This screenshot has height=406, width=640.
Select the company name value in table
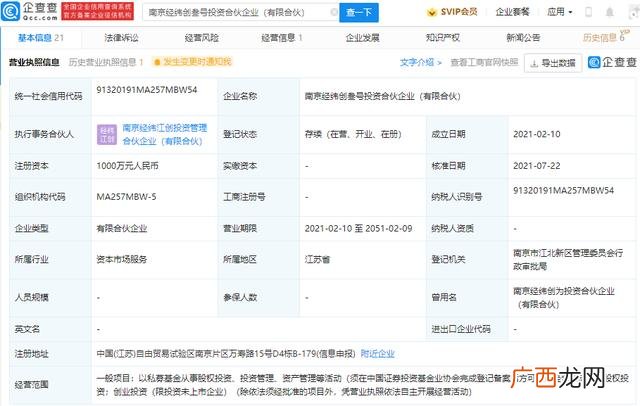382,96
